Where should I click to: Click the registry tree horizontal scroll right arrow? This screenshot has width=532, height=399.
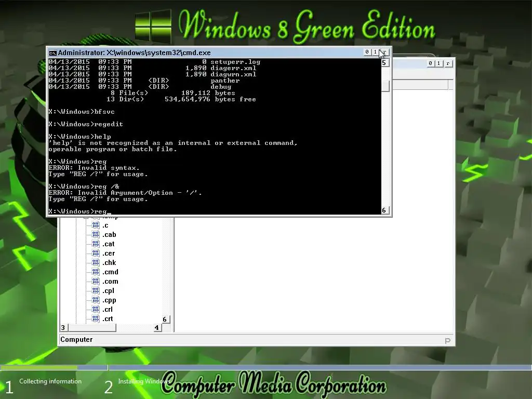(x=157, y=327)
